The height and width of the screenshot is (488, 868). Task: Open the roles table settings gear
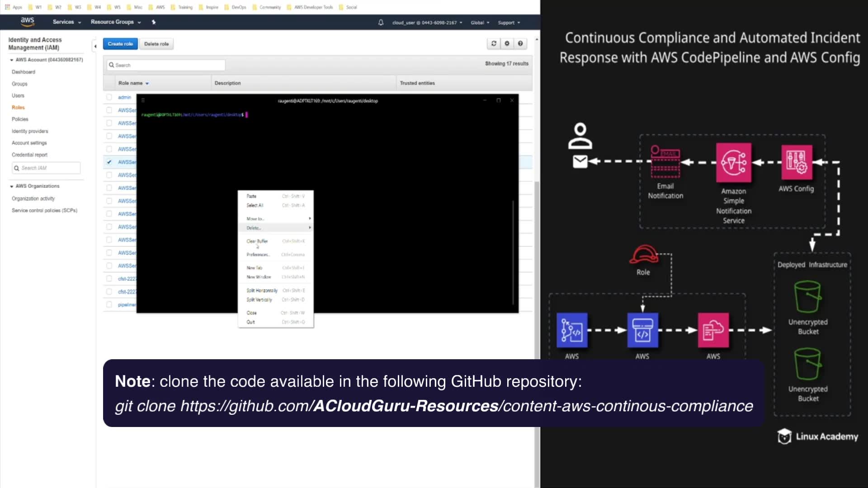point(507,44)
